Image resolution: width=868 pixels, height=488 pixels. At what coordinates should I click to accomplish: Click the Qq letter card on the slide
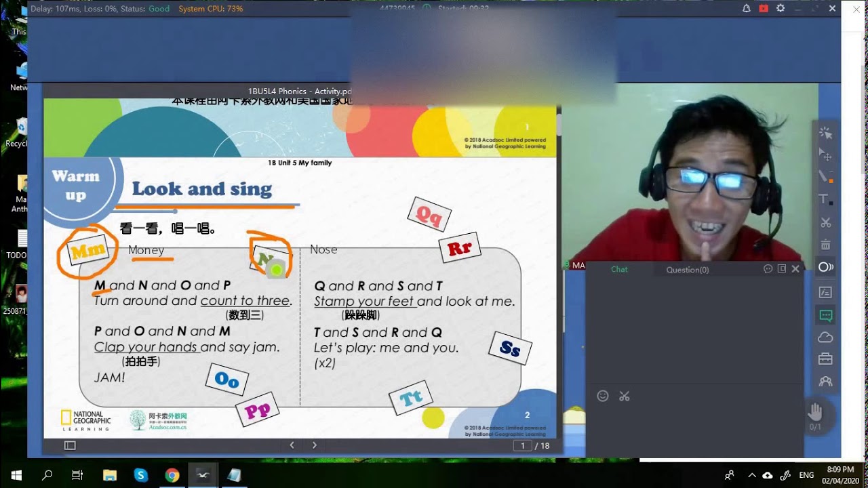pos(429,216)
